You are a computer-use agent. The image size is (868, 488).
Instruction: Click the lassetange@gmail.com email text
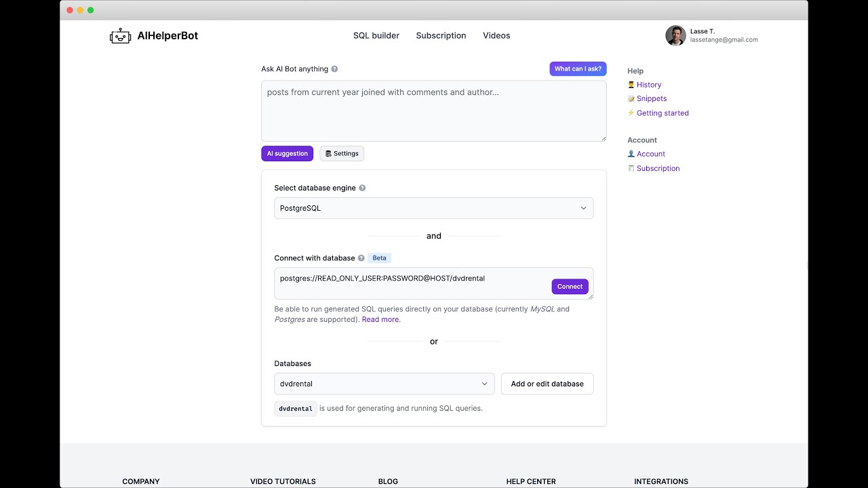pyautogui.click(x=724, y=40)
